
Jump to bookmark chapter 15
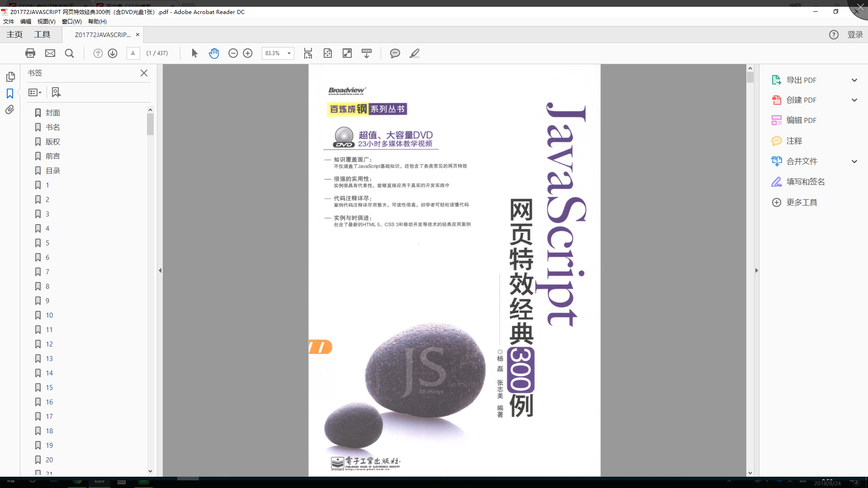(x=49, y=388)
